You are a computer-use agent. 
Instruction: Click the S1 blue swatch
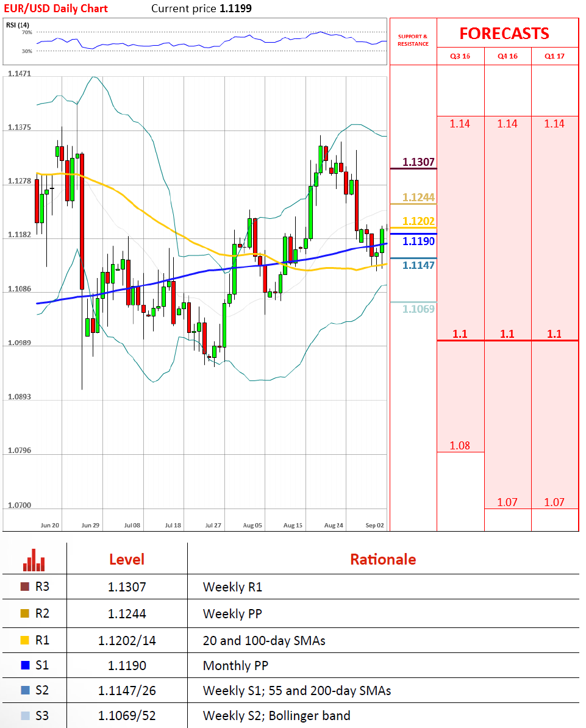[x=26, y=665]
